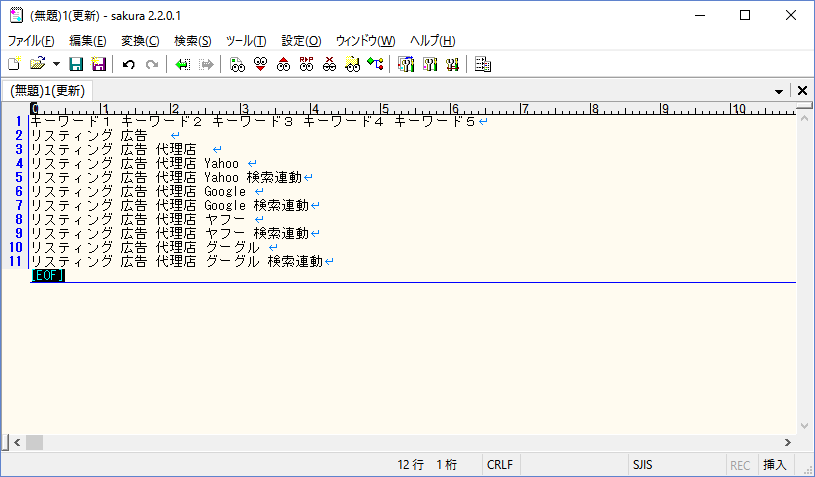Expand the recent files arrow beside Open

point(56,64)
